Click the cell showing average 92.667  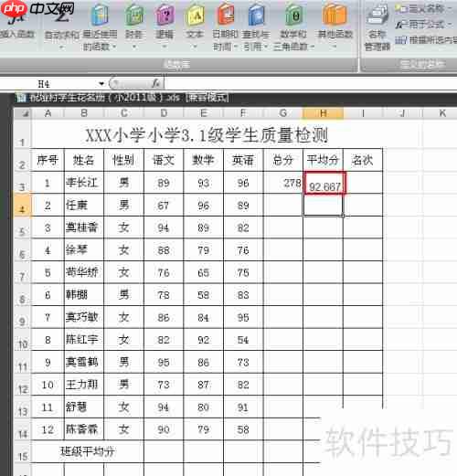324,183
